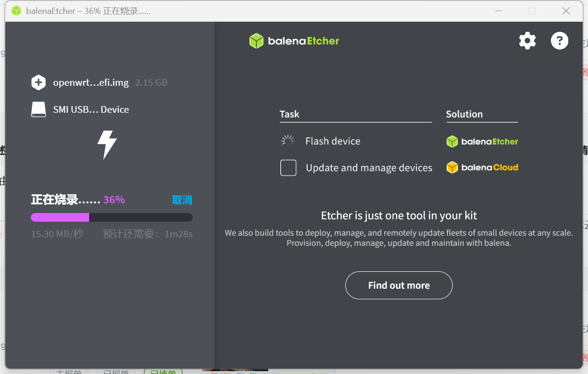Click the balenaEtcher title bar app icon
This screenshot has height=374, width=588.
pyautogui.click(x=16, y=11)
